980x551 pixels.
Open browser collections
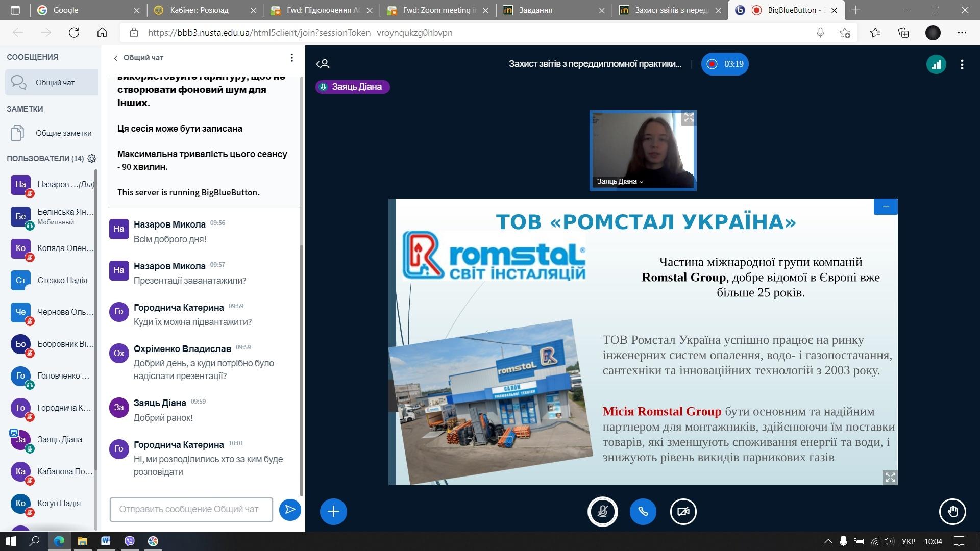[903, 33]
